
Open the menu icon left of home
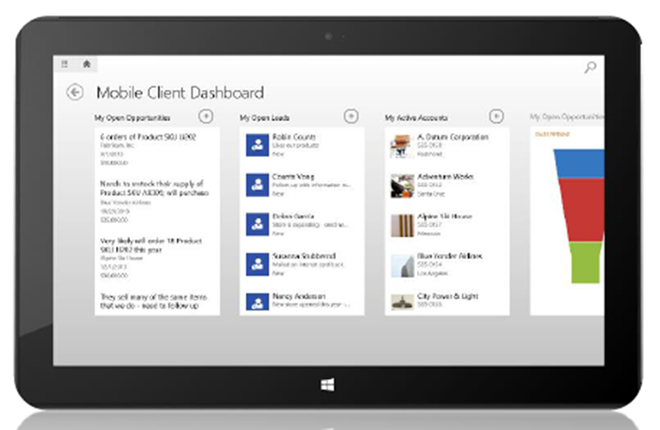click(x=66, y=64)
